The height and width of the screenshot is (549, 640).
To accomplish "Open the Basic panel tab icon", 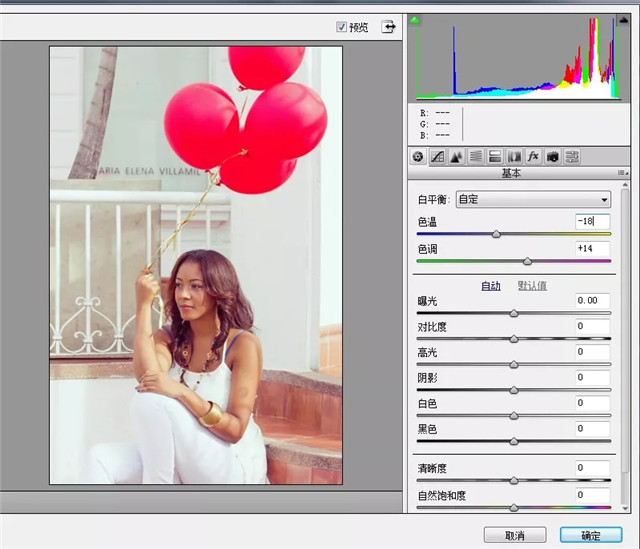I will point(418,156).
